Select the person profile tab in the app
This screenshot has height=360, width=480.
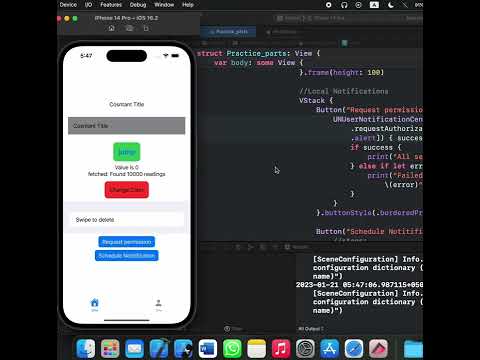pos(159,305)
